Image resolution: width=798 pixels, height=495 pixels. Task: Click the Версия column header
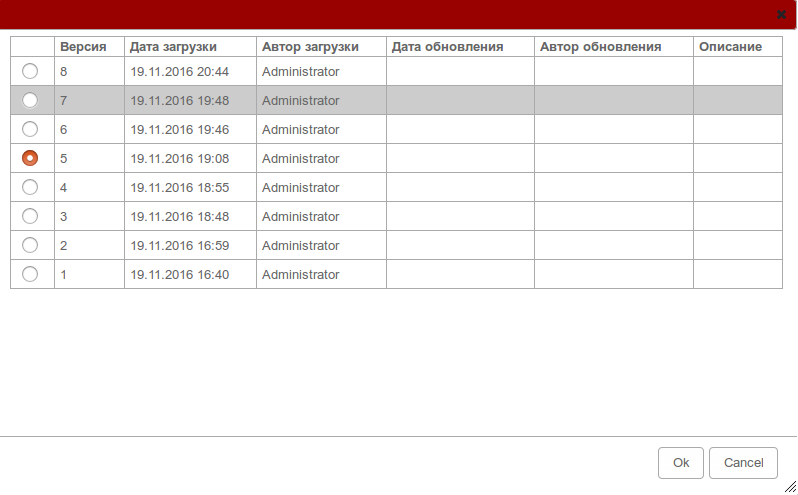[83, 47]
